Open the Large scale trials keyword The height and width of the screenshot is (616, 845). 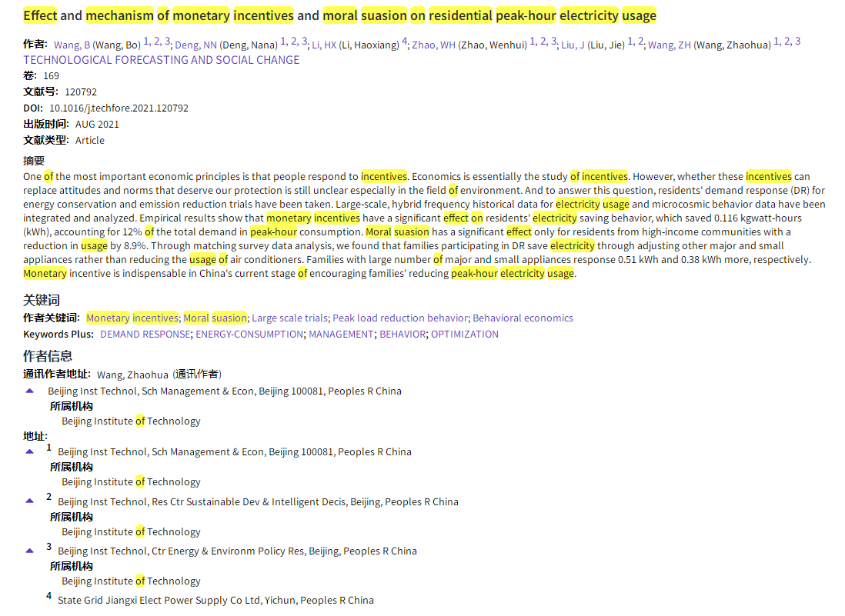289,318
